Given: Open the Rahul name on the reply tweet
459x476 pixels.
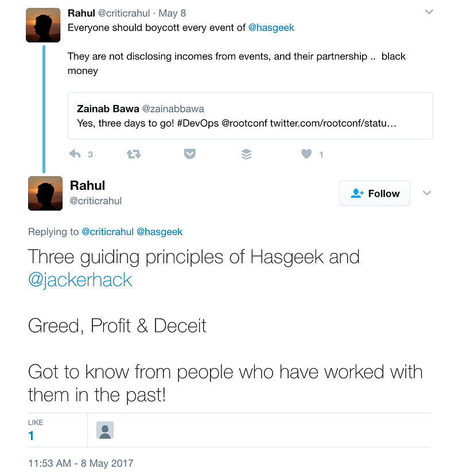Looking at the screenshot, I should tap(87, 185).
